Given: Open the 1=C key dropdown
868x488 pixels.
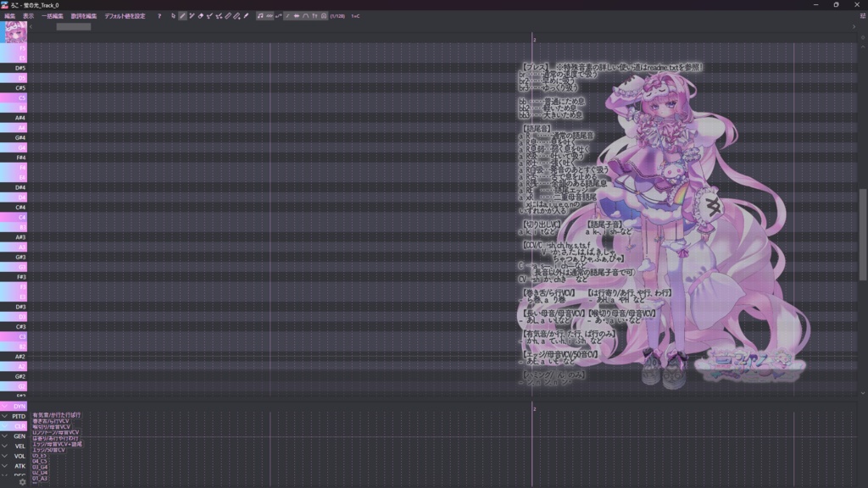Looking at the screenshot, I should point(355,16).
